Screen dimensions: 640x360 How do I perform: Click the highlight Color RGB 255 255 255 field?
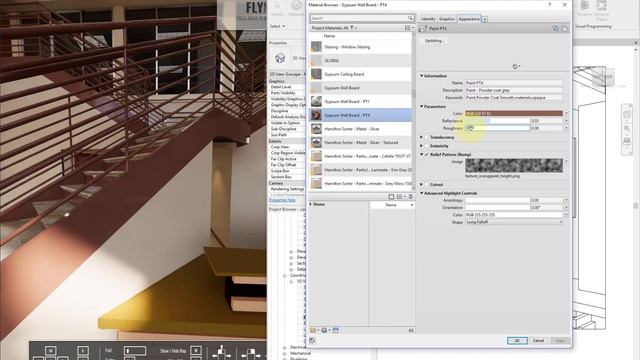514,215
